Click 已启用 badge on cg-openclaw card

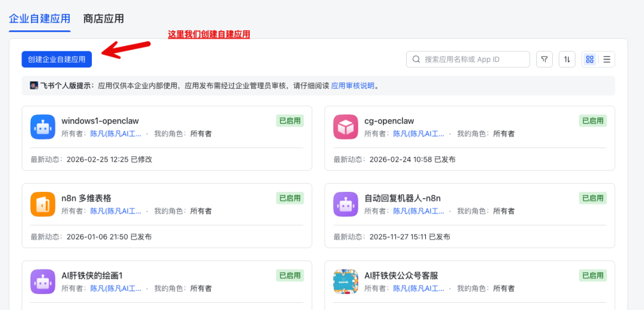[x=593, y=120]
